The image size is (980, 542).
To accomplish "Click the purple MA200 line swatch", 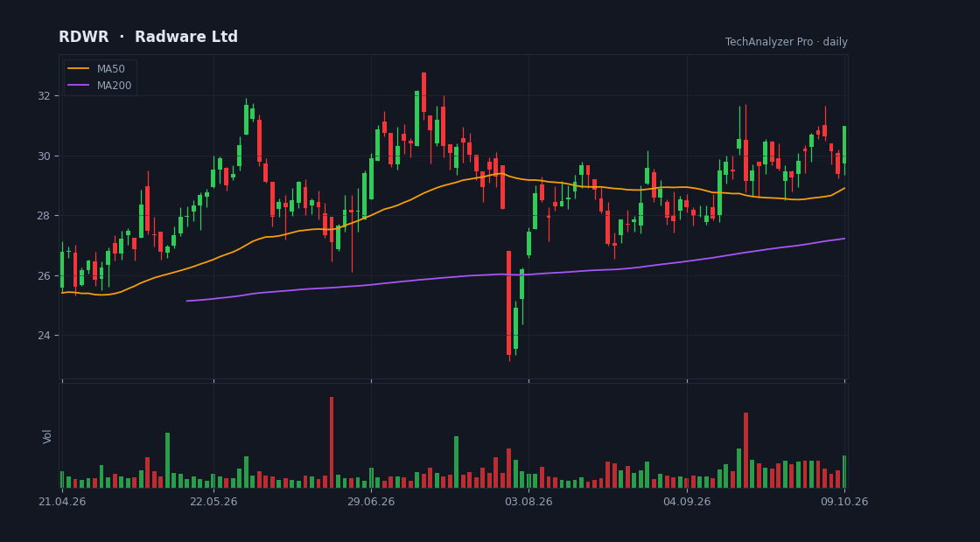I will (x=78, y=86).
